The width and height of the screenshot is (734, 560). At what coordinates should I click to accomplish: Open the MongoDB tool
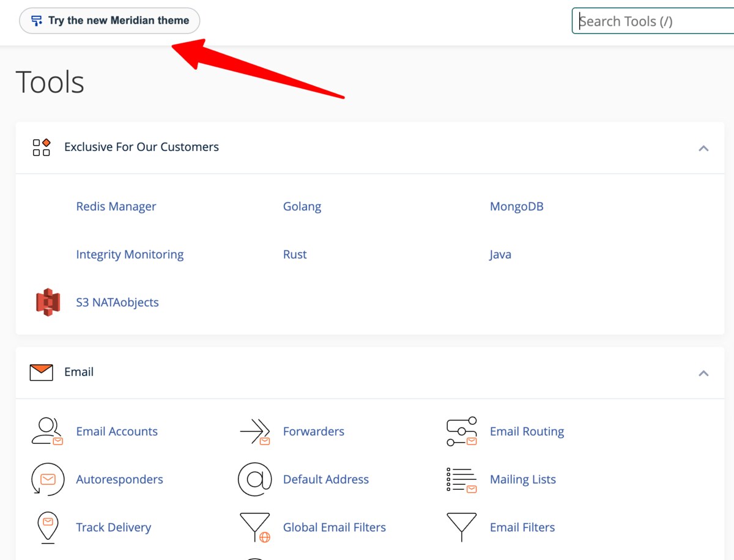click(x=517, y=207)
